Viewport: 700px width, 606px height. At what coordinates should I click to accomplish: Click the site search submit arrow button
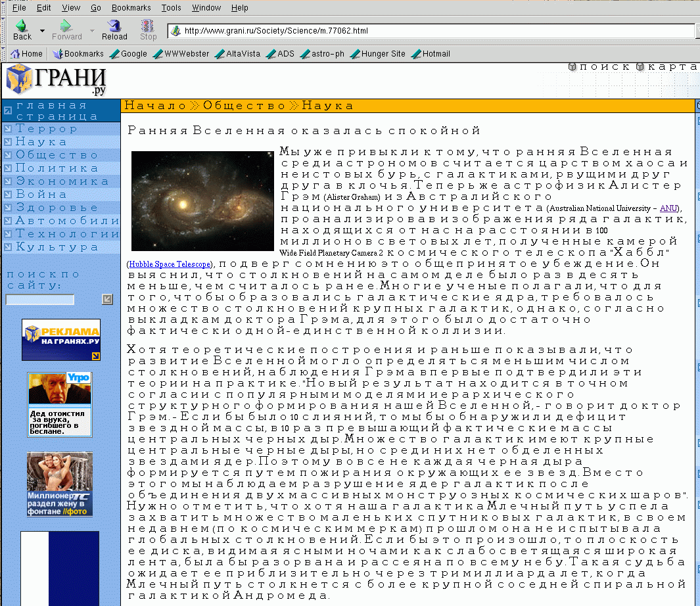click(x=107, y=299)
